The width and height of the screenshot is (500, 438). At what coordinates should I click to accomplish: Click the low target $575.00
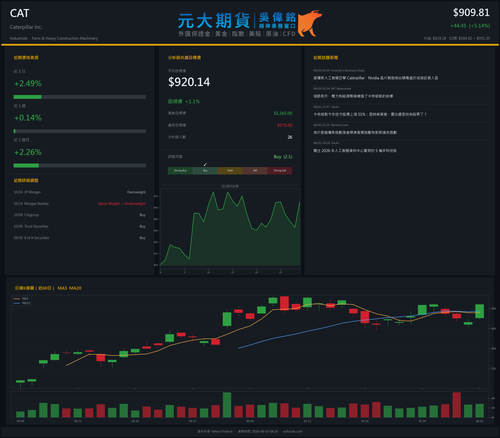pos(285,125)
